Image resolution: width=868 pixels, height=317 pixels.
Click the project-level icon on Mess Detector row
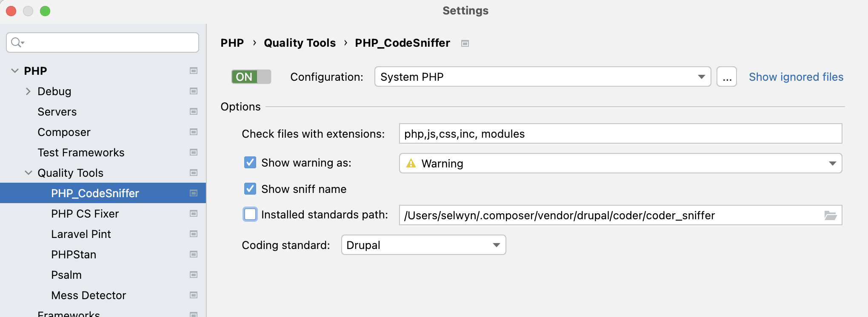(x=194, y=295)
